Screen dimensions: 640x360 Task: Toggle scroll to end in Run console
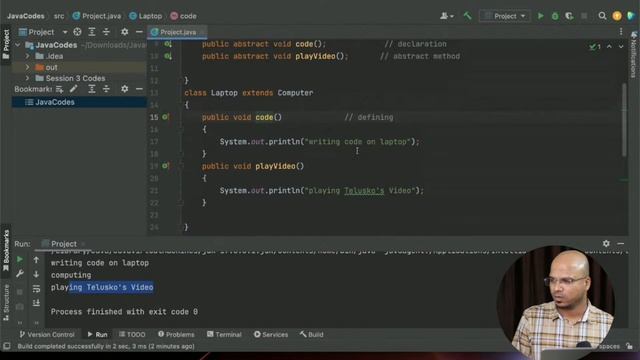pos(36,303)
